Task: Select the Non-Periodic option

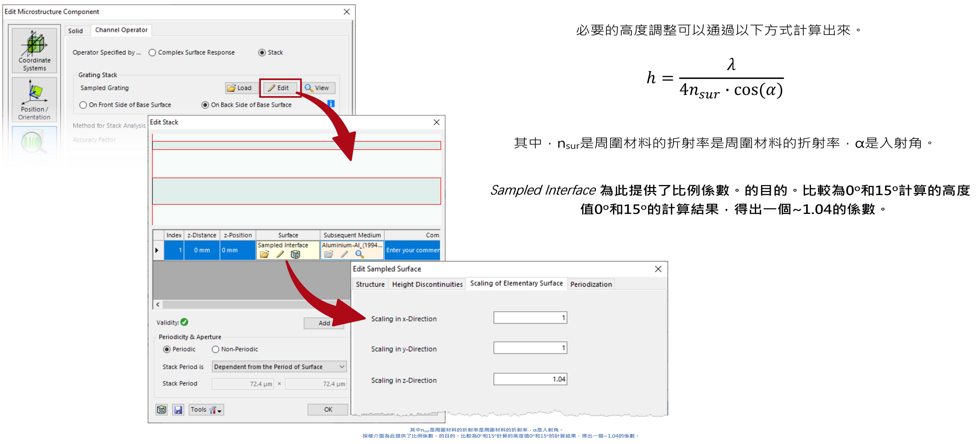Action: pyautogui.click(x=235, y=349)
